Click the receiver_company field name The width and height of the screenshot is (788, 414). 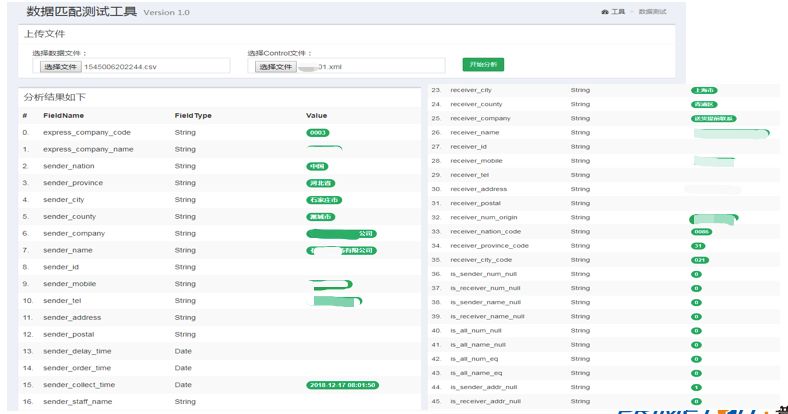click(480, 119)
